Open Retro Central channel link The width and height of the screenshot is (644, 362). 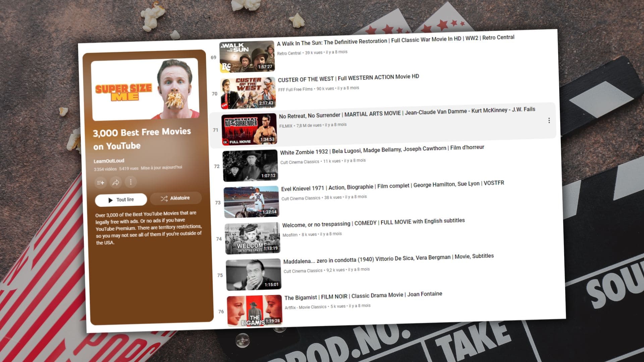(289, 53)
